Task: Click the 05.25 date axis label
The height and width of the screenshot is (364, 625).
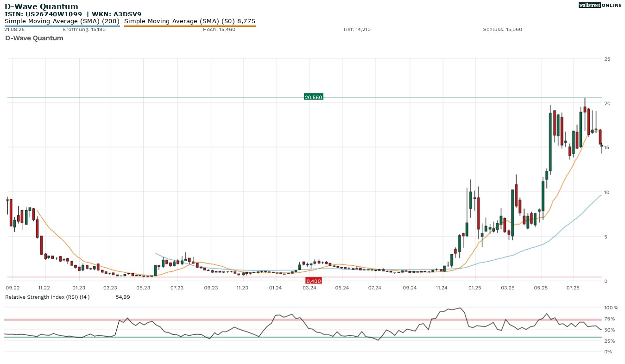Action: click(x=542, y=288)
